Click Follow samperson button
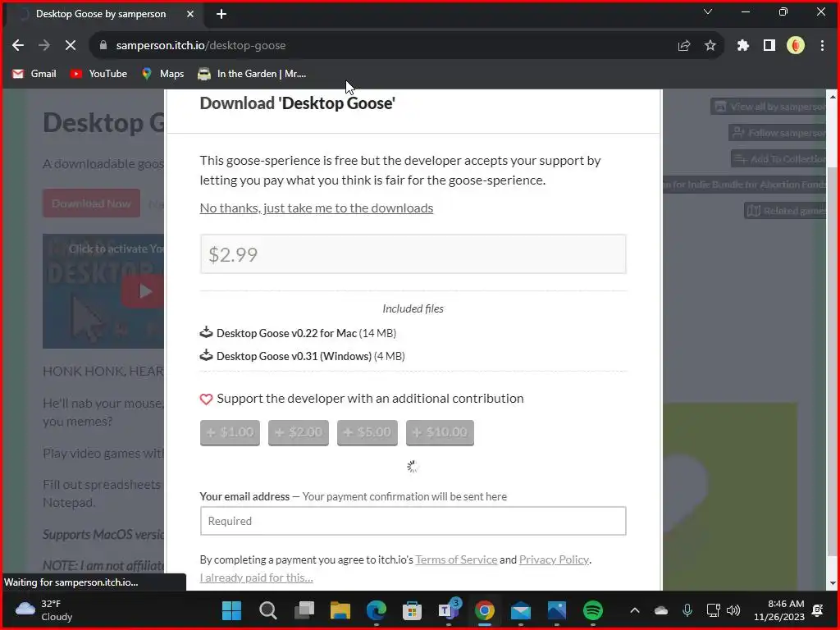This screenshot has width=840, height=630. [x=778, y=133]
